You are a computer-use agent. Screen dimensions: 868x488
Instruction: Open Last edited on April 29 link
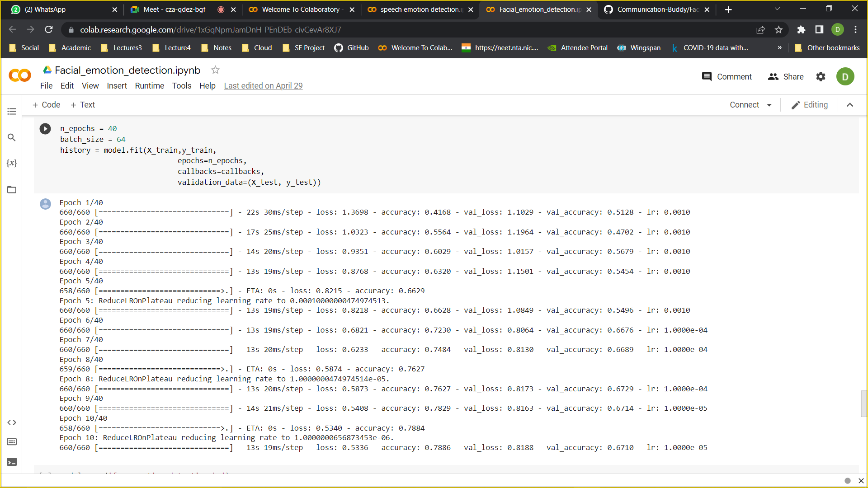[x=263, y=86]
